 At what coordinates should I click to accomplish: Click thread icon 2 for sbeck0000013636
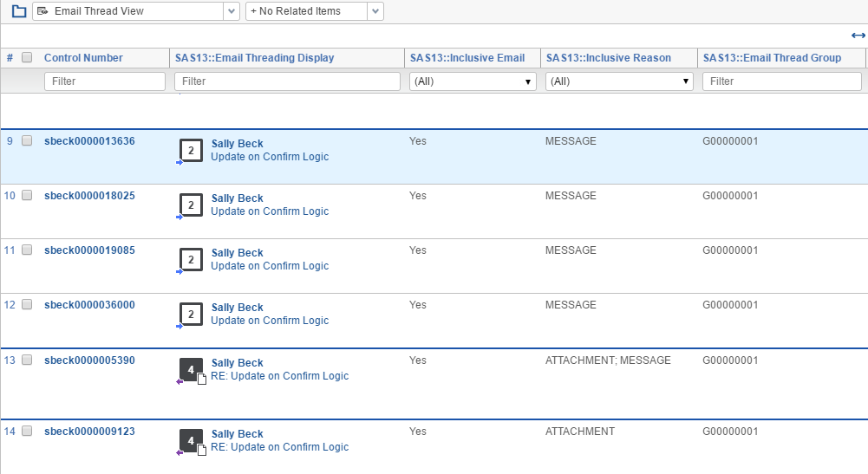pos(191,151)
